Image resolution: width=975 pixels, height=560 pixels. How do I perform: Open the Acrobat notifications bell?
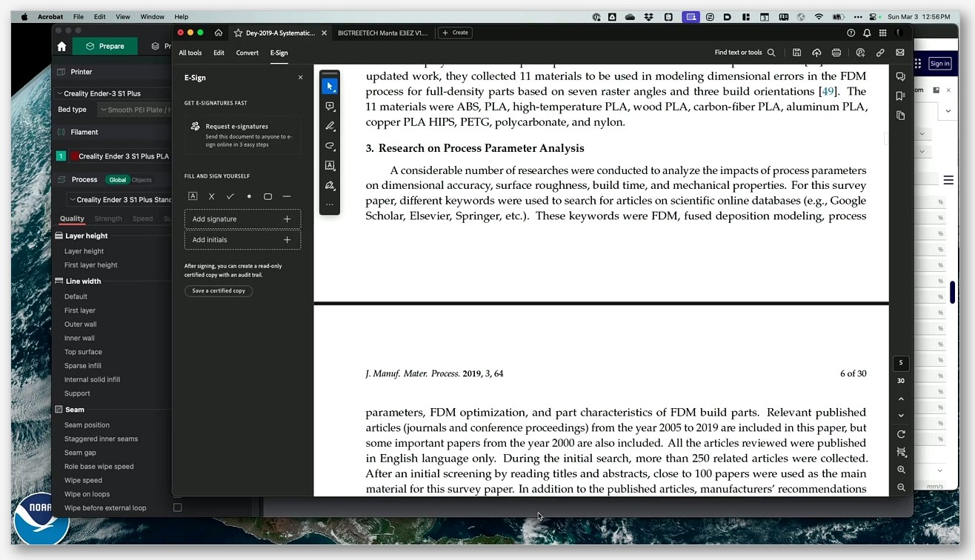point(866,33)
